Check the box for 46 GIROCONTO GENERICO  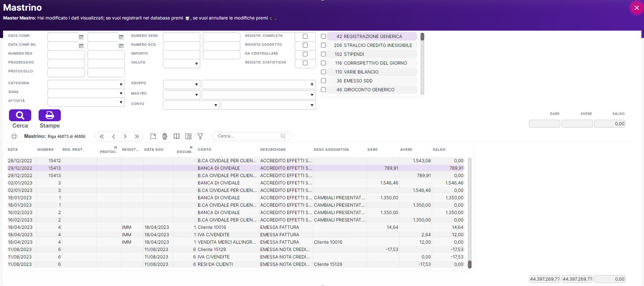tap(323, 90)
